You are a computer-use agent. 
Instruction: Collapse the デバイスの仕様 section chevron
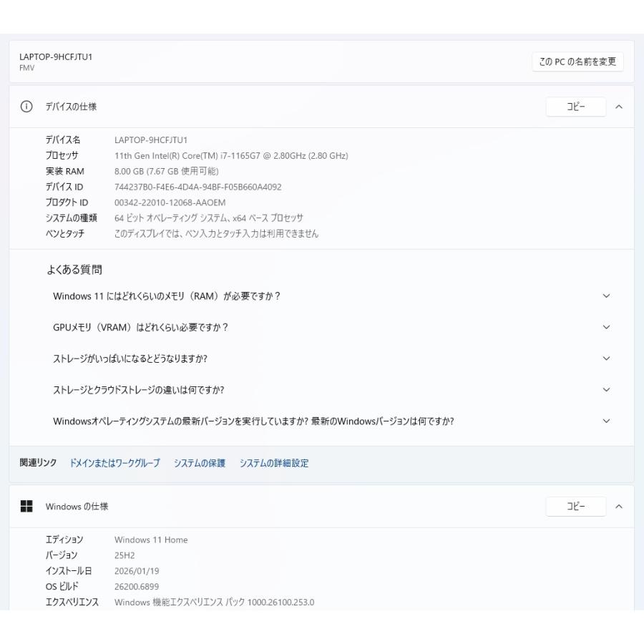tap(619, 107)
